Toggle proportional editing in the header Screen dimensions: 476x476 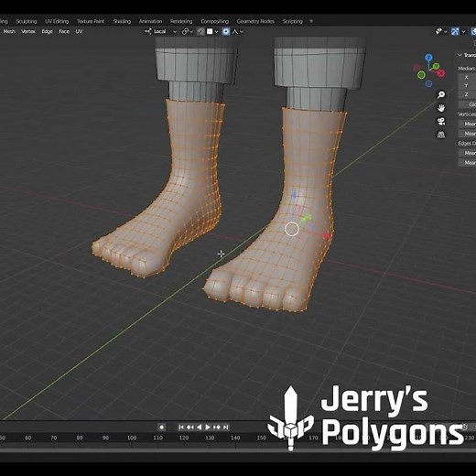(226, 31)
